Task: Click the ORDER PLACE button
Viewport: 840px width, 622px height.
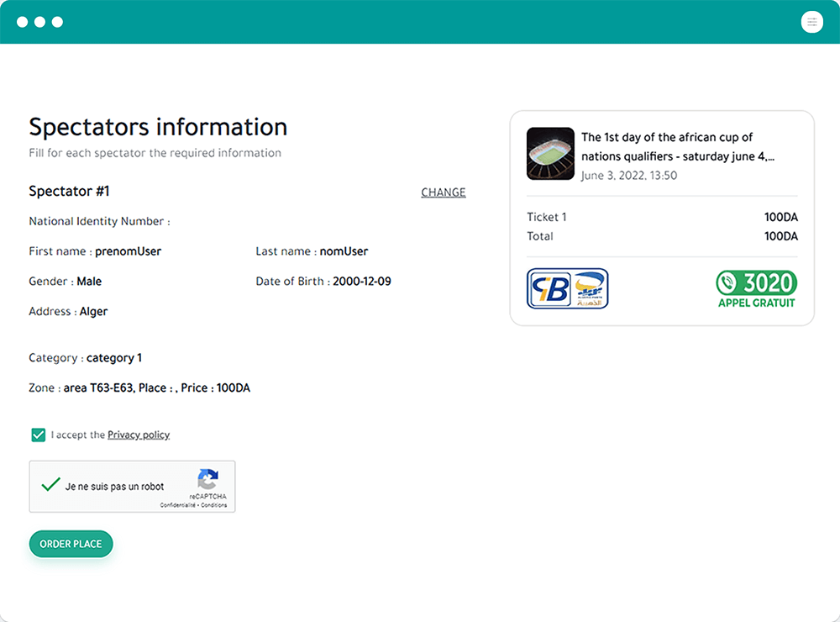Action: point(71,544)
